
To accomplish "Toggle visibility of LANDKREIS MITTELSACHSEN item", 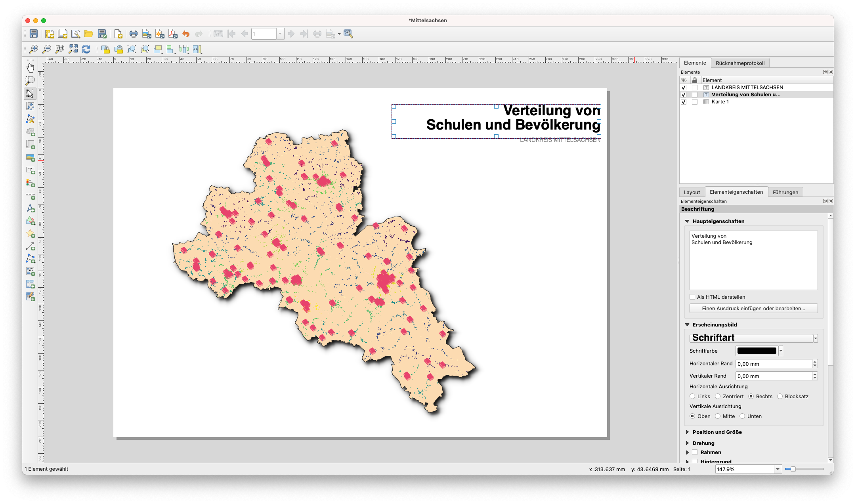I will pos(684,88).
